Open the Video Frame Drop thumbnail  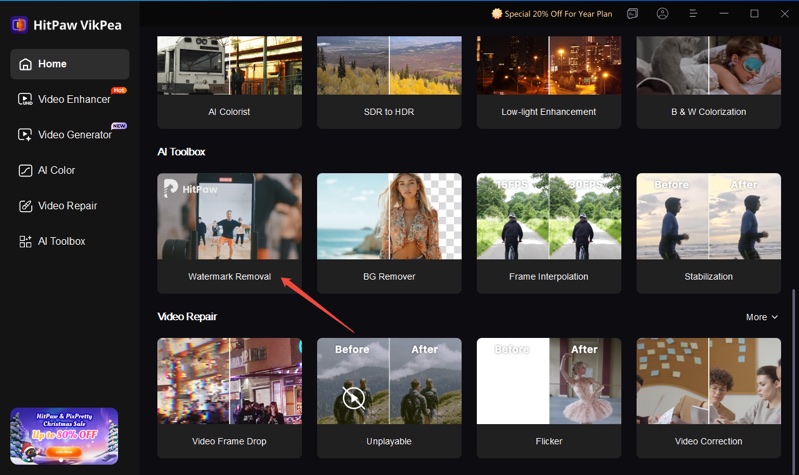point(229,381)
